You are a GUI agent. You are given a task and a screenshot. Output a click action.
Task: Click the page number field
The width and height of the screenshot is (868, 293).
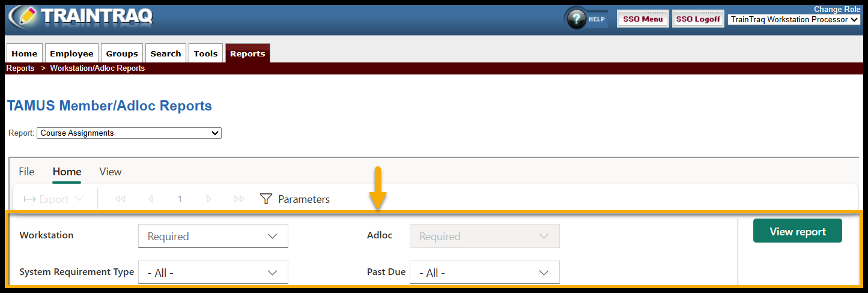pos(180,199)
